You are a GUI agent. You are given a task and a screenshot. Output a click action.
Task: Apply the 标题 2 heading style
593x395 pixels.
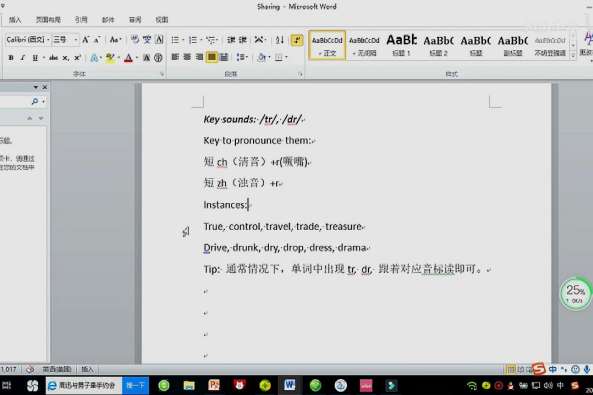(x=439, y=45)
